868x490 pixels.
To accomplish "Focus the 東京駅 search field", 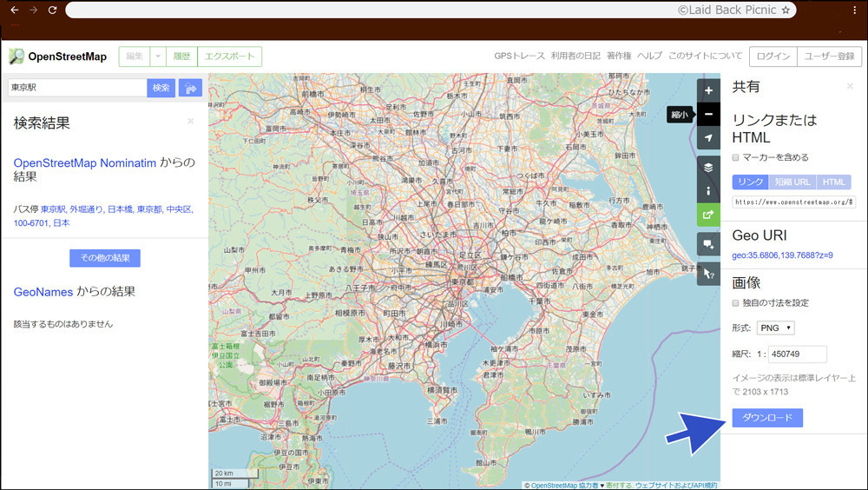I will pyautogui.click(x=77, y=88).
